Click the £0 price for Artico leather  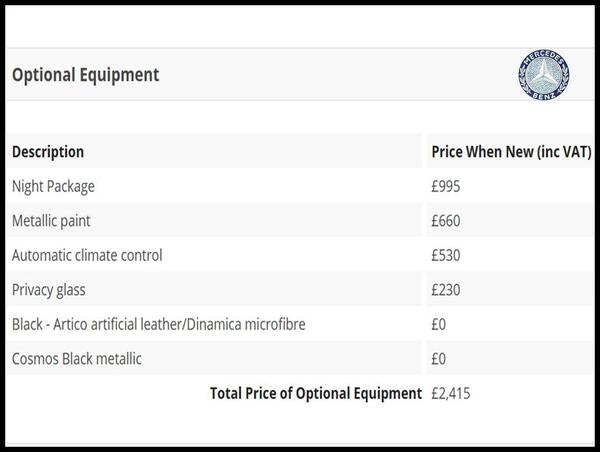pos(439,324)
